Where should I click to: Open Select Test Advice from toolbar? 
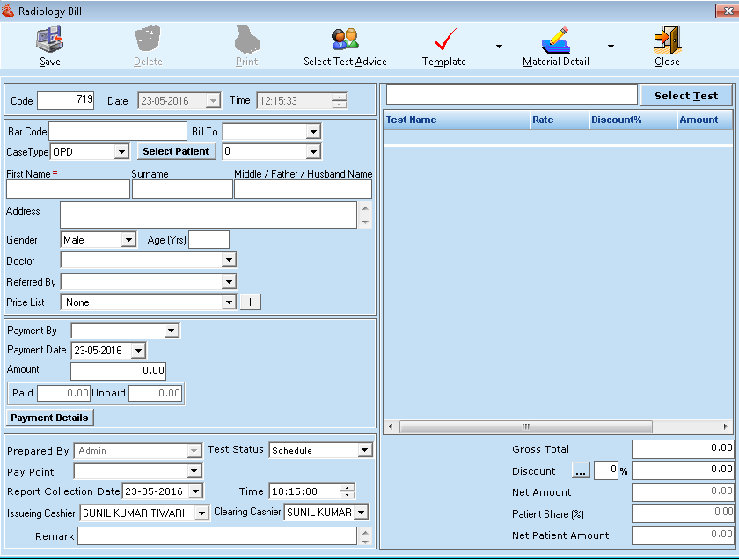tap(345, 40)
